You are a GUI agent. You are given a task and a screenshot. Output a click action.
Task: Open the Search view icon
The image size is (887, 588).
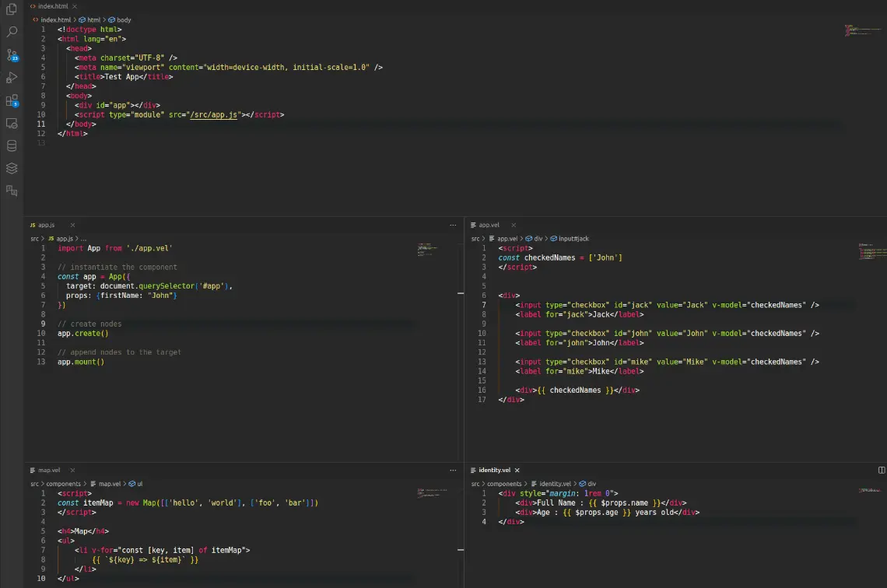coord(12,33)
